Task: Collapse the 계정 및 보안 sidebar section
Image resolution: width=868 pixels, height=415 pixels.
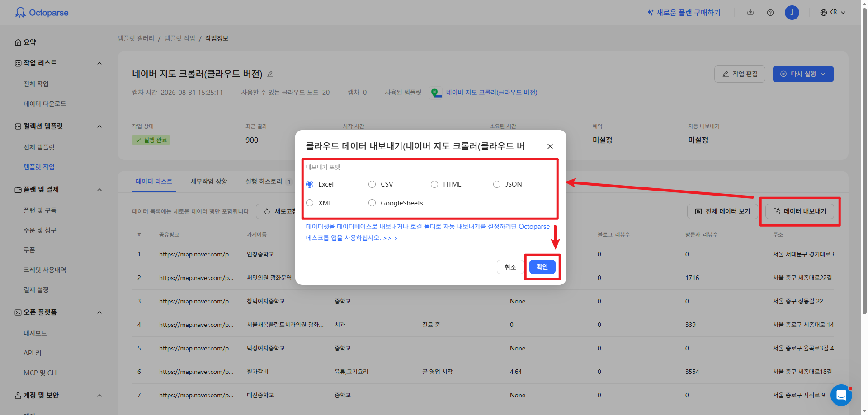Action: click(x=99, y=396)
